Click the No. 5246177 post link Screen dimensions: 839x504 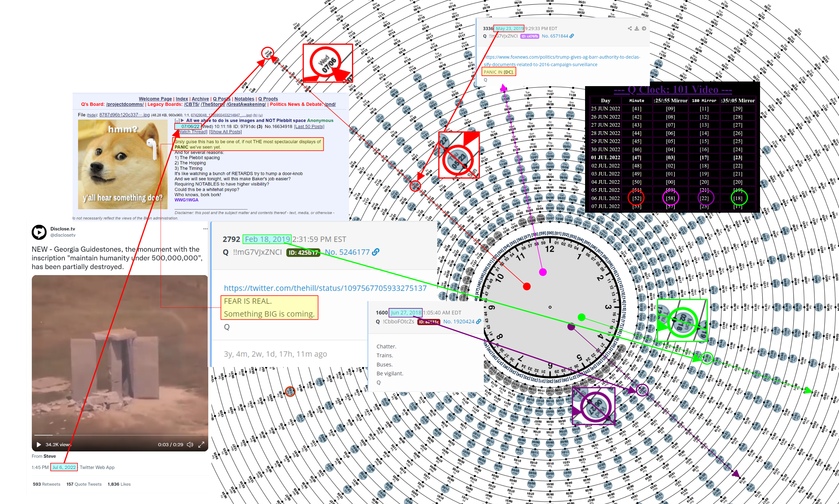tap(347, 252)
